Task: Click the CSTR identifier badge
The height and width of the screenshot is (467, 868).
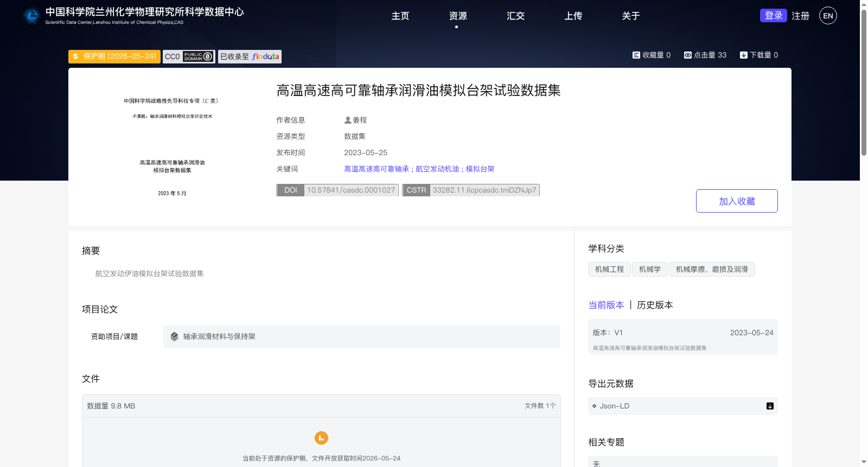Action: 471,190
